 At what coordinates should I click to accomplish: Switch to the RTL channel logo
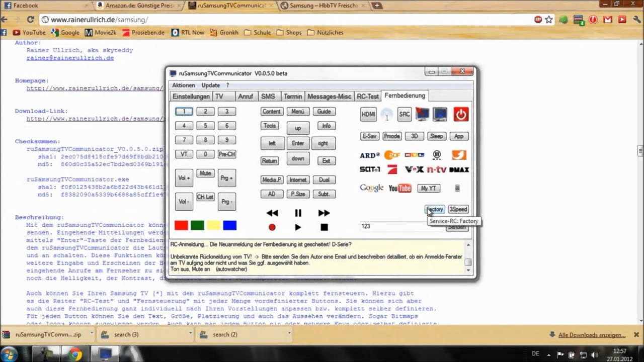pos(414,155)
